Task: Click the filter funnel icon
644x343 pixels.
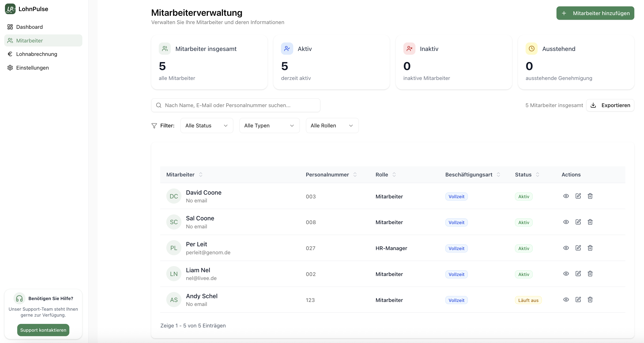Action: [154, 125]
